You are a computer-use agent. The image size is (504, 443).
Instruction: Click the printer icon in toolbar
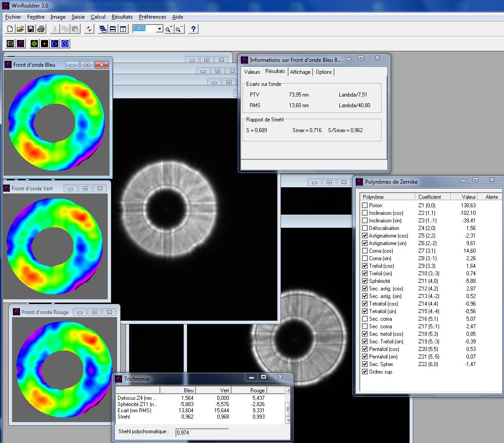41,29
